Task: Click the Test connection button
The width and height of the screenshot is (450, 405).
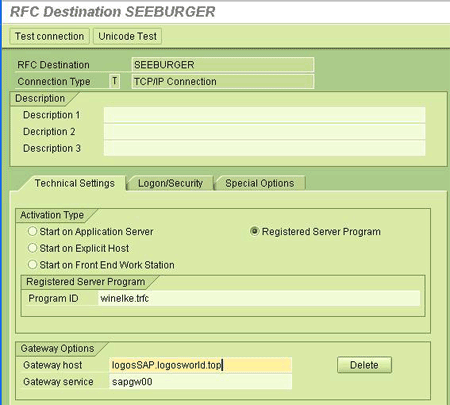Action: pos(49,36)
